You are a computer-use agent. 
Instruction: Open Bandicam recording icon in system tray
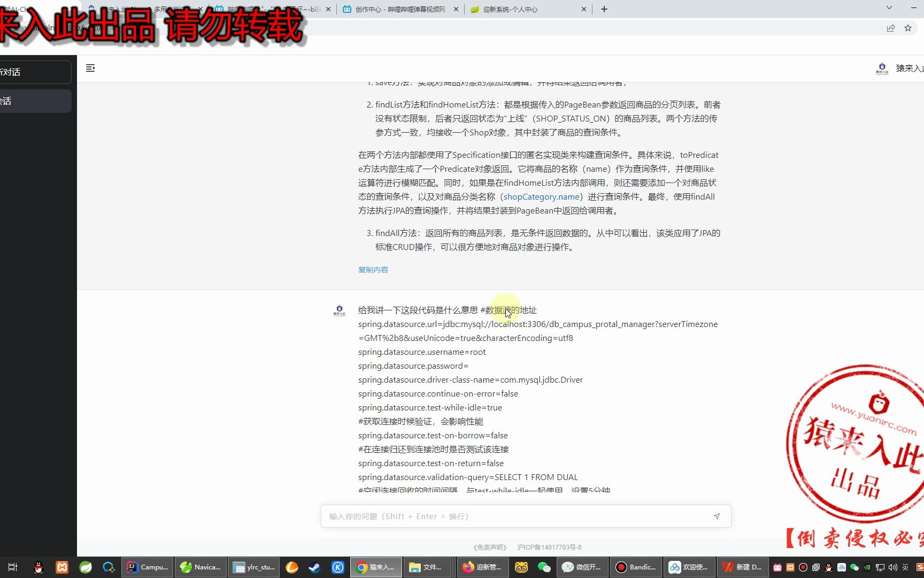(x=804, y=567)
